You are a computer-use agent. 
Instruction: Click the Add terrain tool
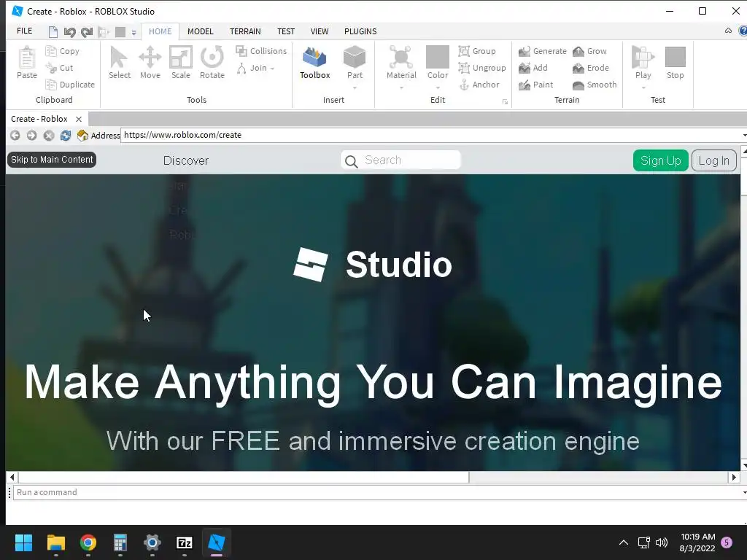point(524,68)
